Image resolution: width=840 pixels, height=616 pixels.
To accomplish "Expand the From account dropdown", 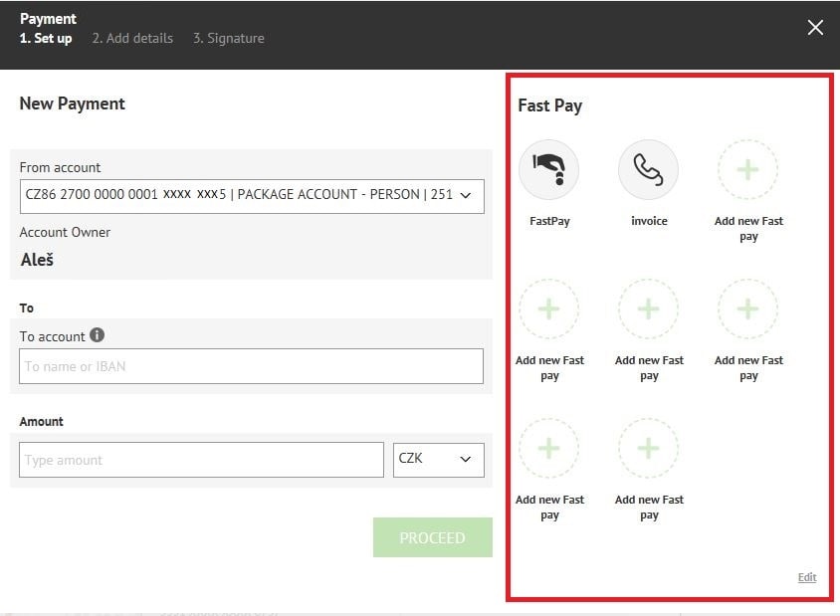I will [x=252, y=196].
